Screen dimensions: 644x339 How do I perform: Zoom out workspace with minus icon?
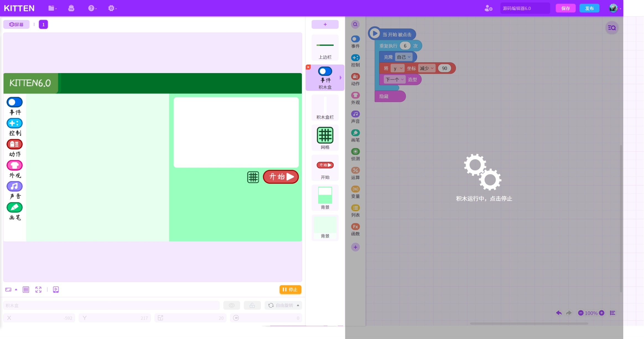(581, 313)
